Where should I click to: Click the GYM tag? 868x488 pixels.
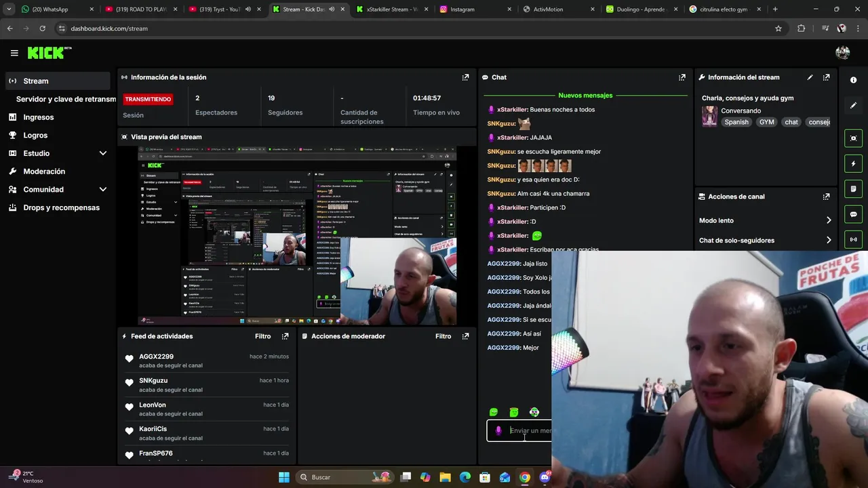tap(766, 122)
